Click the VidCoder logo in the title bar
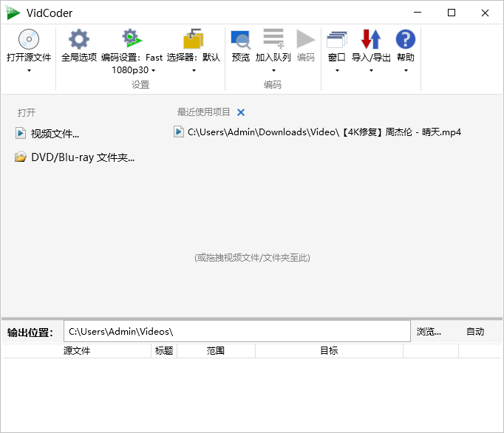 pos(13,13)
